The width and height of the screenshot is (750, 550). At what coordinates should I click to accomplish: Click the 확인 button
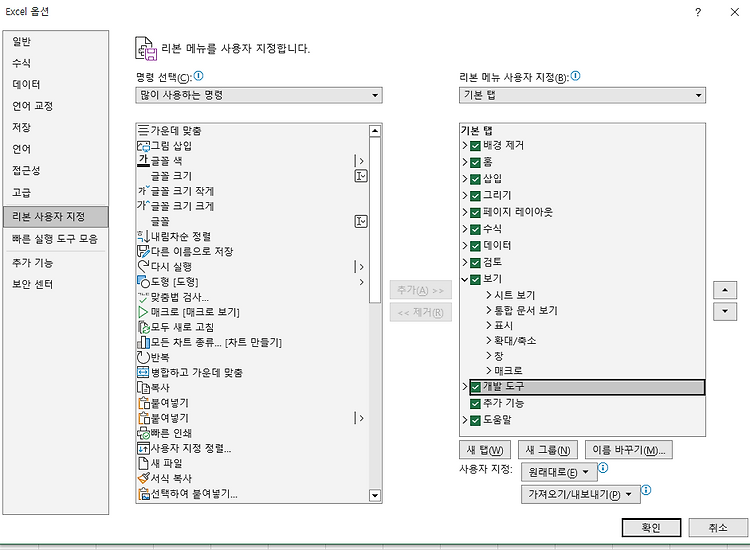tap(651, 528)
